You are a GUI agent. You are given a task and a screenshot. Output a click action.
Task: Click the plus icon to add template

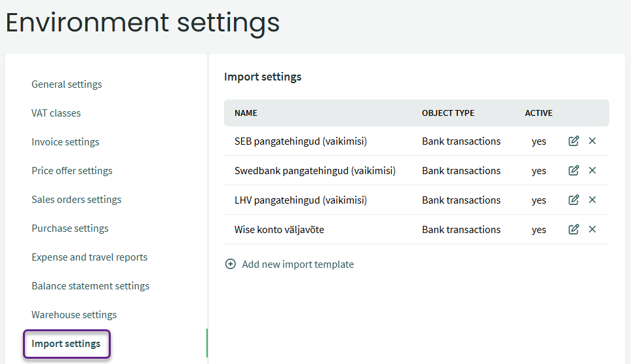[231, 264]
